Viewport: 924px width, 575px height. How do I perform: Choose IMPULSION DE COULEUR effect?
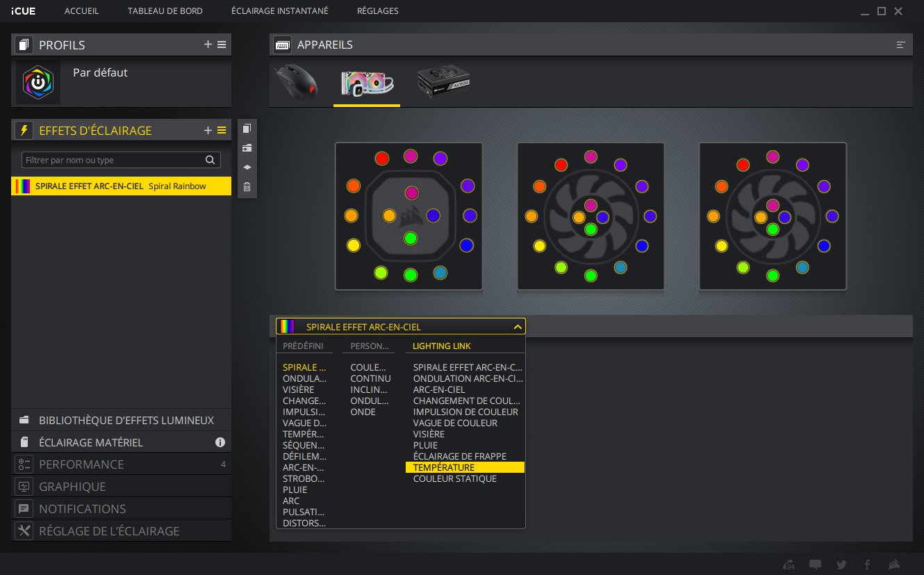point(465,412)
